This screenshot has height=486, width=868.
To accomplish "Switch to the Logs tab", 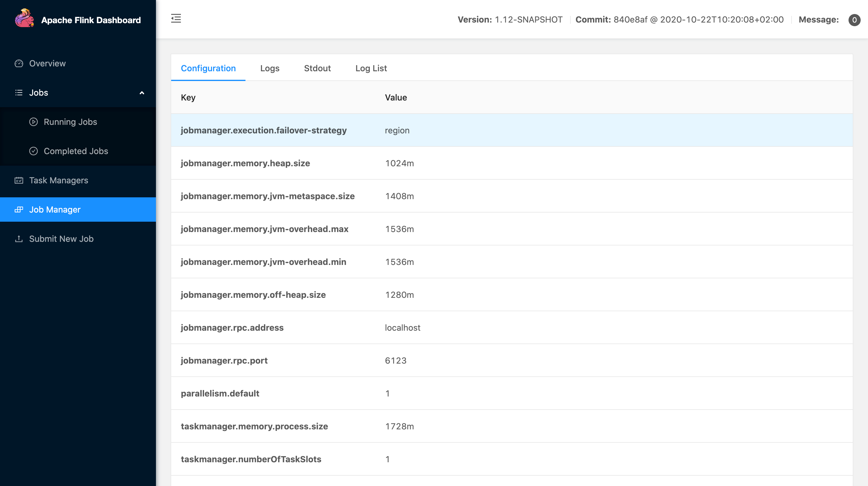I will coord(270,69).
